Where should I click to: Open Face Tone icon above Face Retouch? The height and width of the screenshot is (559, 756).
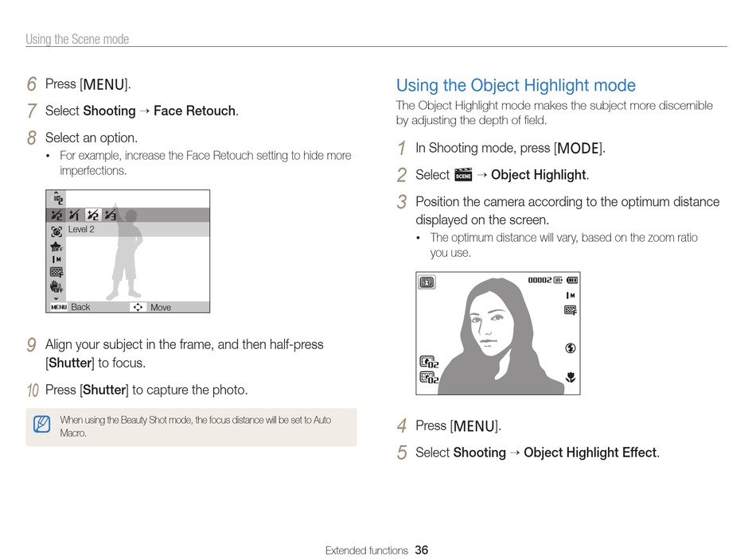pos(57,199)
